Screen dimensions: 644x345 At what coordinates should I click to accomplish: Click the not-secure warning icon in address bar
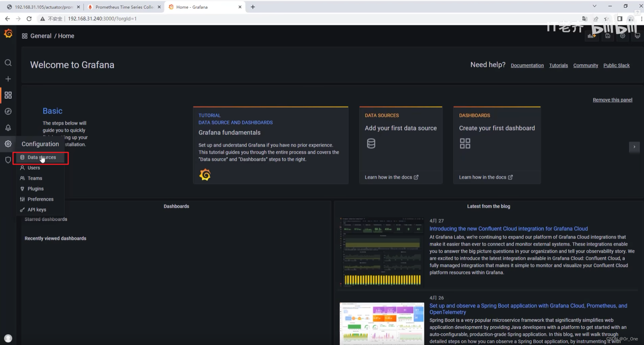click(43, 19)
